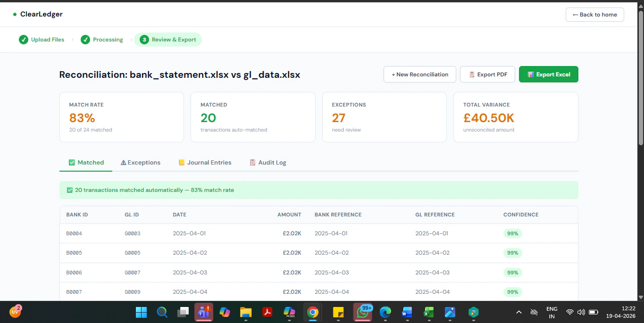Open Excel from taskbar
The width and height of the screenshot is (644, 323).
pyautogui.click(x=428, y=312)
